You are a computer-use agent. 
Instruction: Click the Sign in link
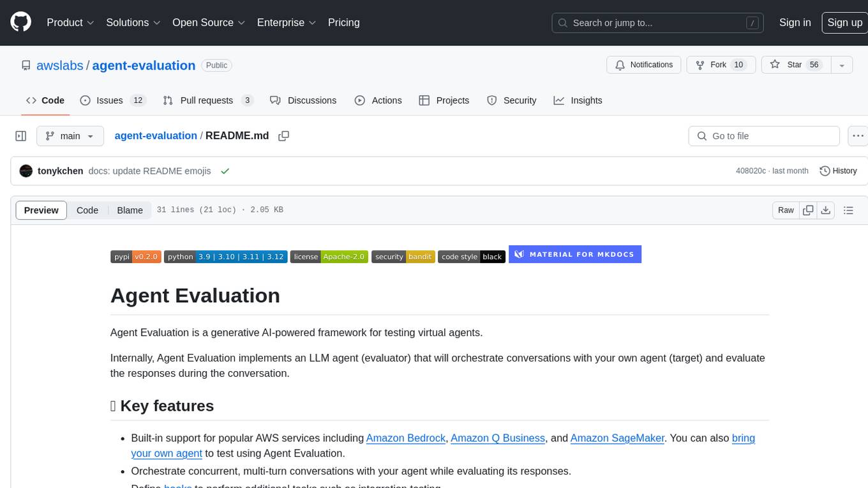795,22
